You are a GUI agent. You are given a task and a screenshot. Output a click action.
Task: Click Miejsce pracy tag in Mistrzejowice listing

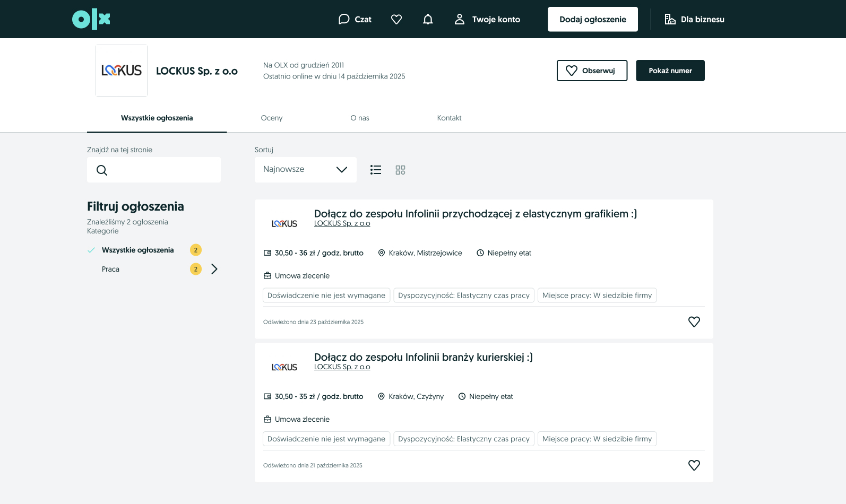597,296
